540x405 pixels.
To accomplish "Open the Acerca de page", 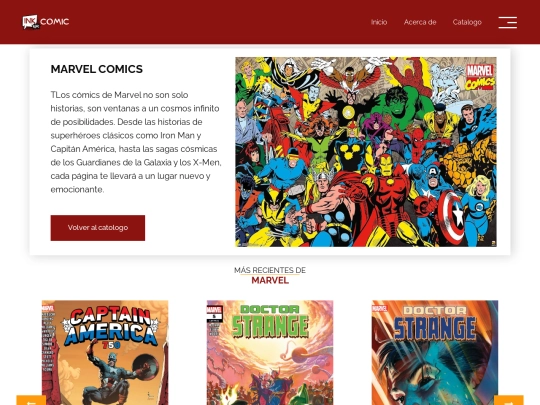I will click(x=420, y=22).
